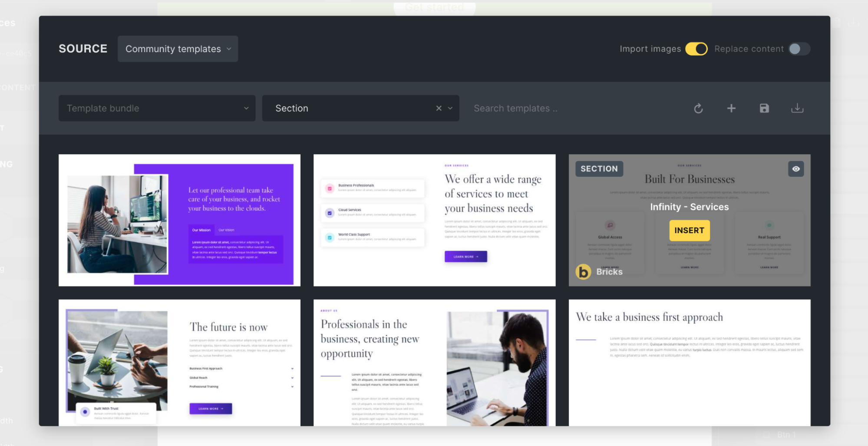Expand the Template bundle dropdown
The width and height of the screenshot is (868, 446).
(x=157, y=108)
